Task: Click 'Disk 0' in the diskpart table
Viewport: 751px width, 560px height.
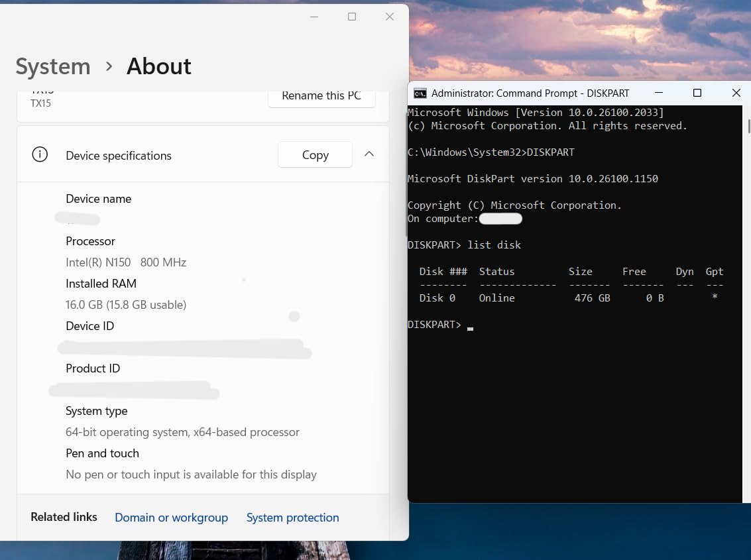Action: [x=437, y=298]
